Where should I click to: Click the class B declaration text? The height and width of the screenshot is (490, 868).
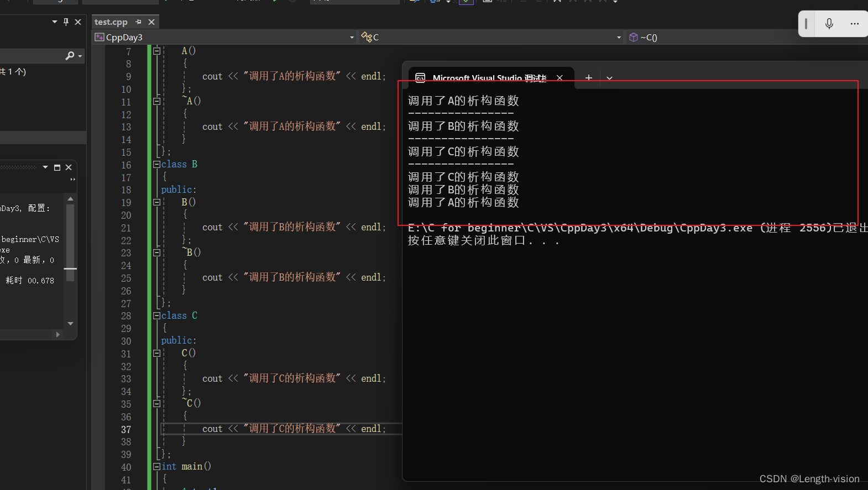click(x=179, y=164)
